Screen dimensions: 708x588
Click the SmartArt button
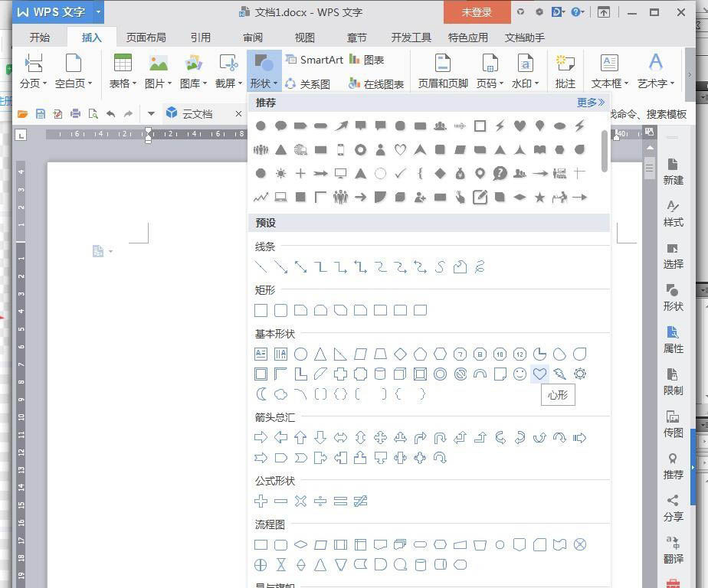coord(315,60)
